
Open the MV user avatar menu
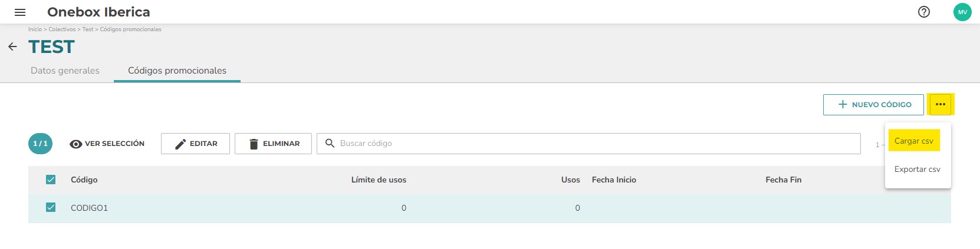pos(962,12)
